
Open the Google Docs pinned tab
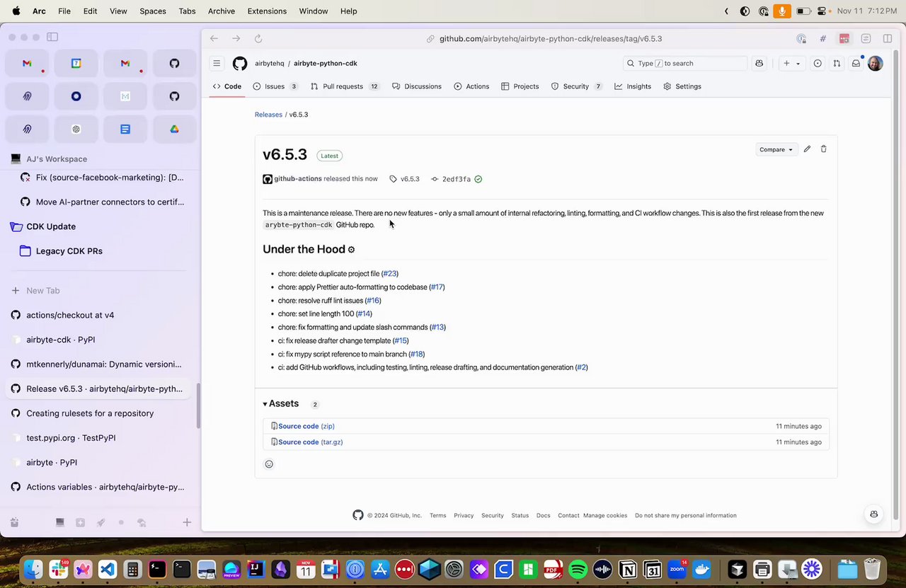click(125, 129)
